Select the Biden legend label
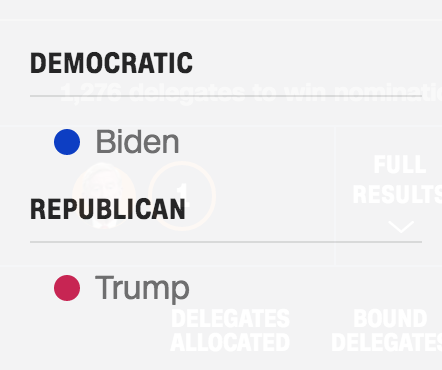Screen dimensions: 442x370 [x=137, y=142]
